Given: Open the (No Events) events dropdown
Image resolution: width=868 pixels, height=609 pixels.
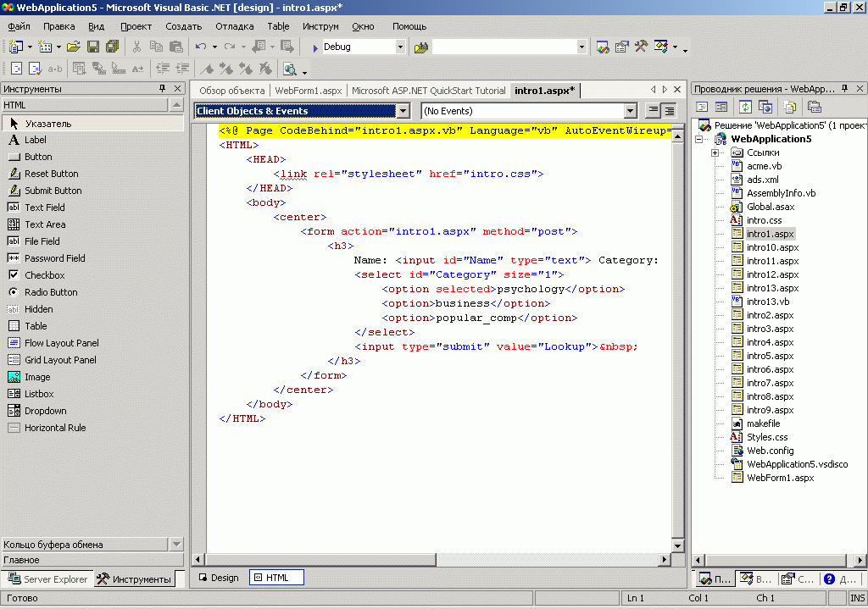Looking at the screenshot, I should 630,110.
